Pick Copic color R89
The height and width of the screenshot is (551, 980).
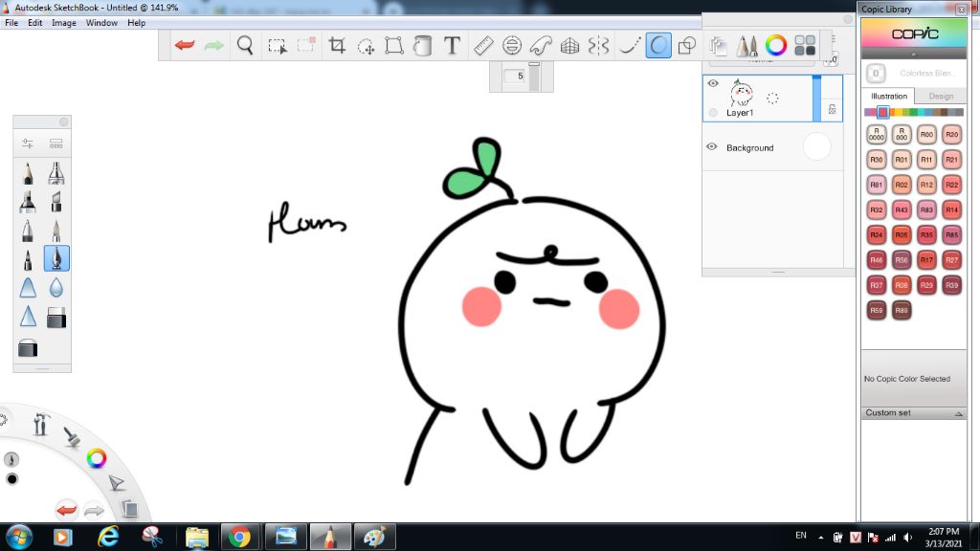(x=902, y=310)
